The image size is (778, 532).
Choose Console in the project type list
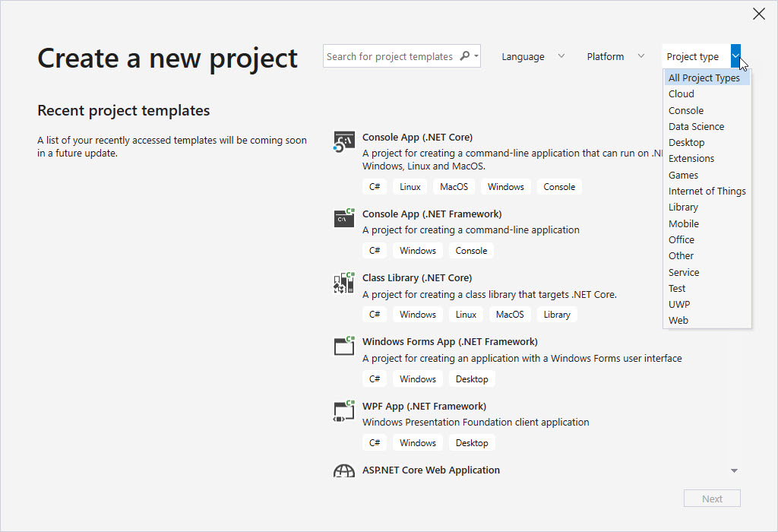707,110
